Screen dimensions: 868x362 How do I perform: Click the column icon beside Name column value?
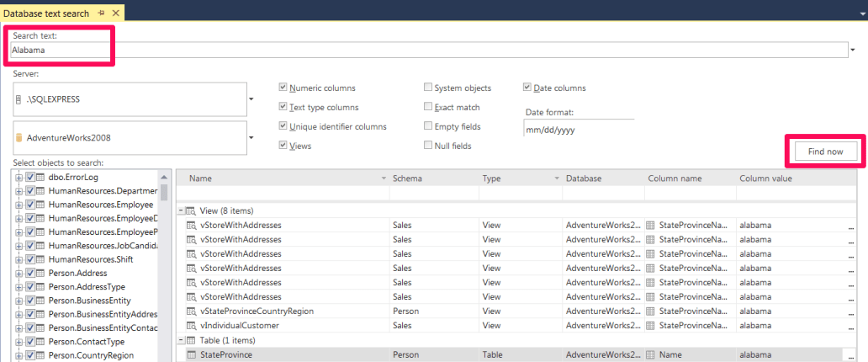(x=649, y=355)
